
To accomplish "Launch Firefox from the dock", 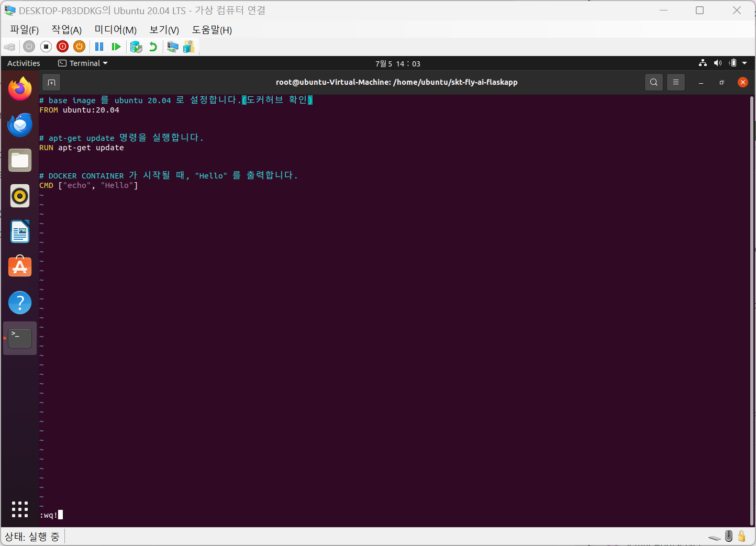I will coord(20,88).
